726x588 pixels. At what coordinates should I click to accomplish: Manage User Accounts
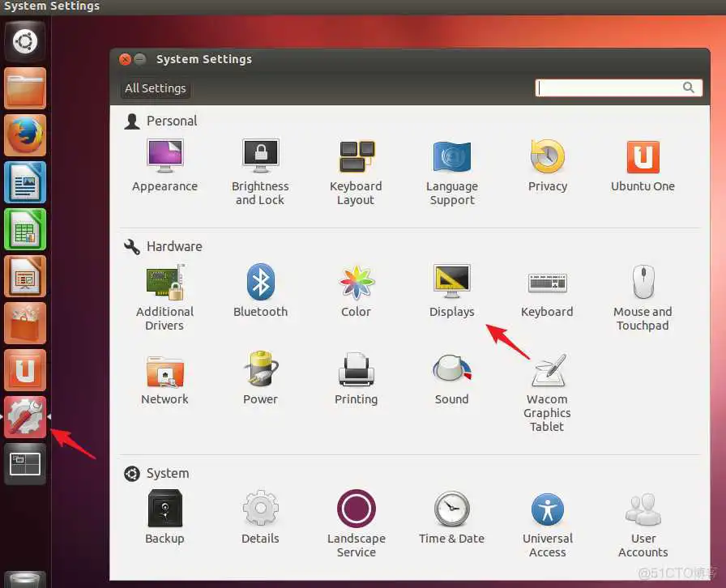pyautogui.click(x=643, y=517)
